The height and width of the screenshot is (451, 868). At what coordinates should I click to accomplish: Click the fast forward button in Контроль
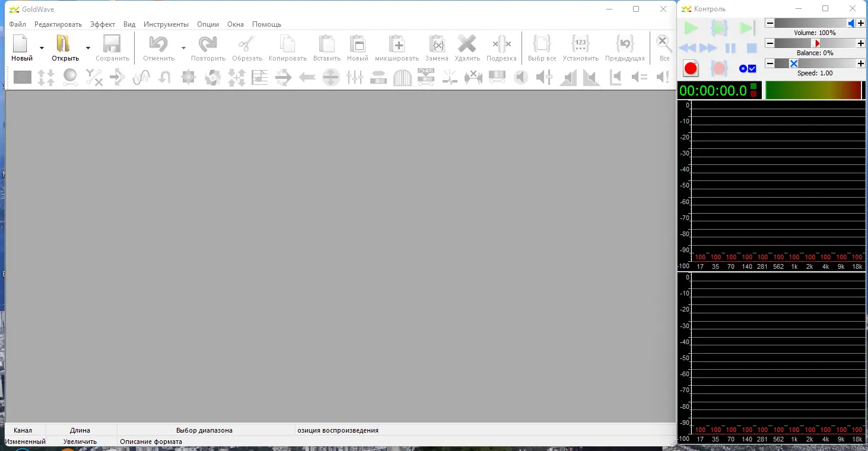coord(708,48)
